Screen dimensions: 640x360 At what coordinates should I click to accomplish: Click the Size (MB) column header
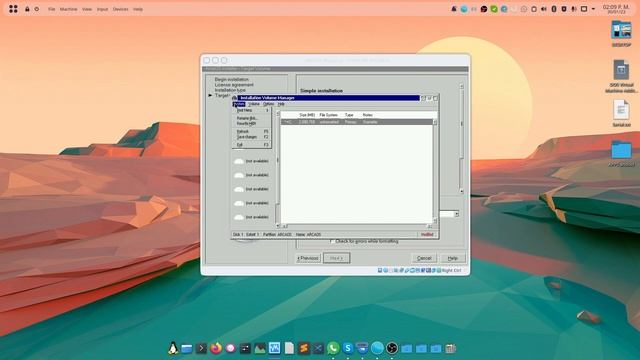[x=307, y=115]
